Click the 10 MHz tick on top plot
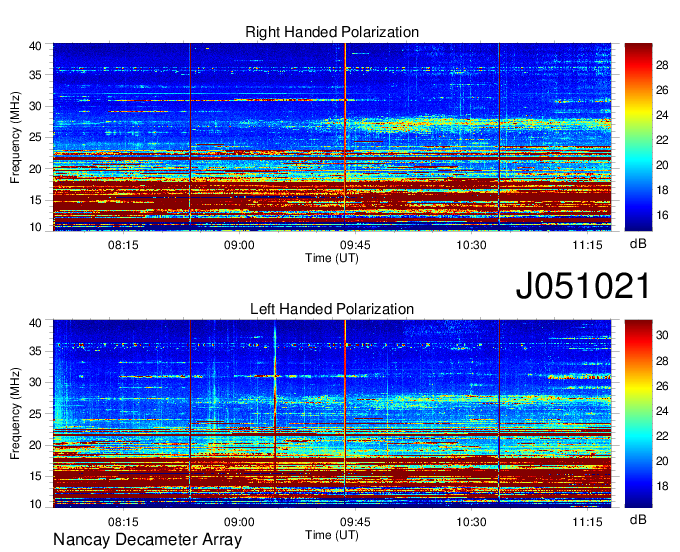The height and width of the screenshot is (552, 680). tap(36, 227)
